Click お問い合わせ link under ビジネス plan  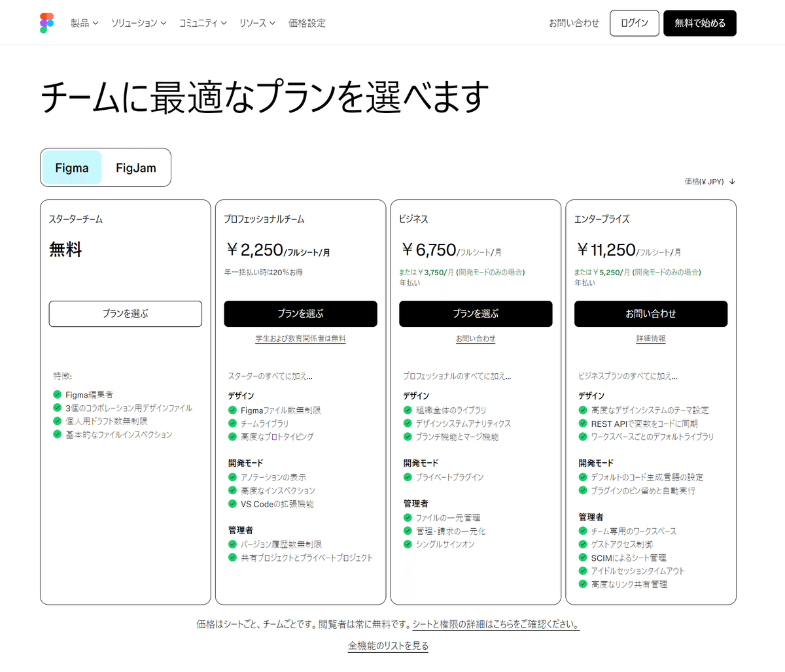pos(476,339)
